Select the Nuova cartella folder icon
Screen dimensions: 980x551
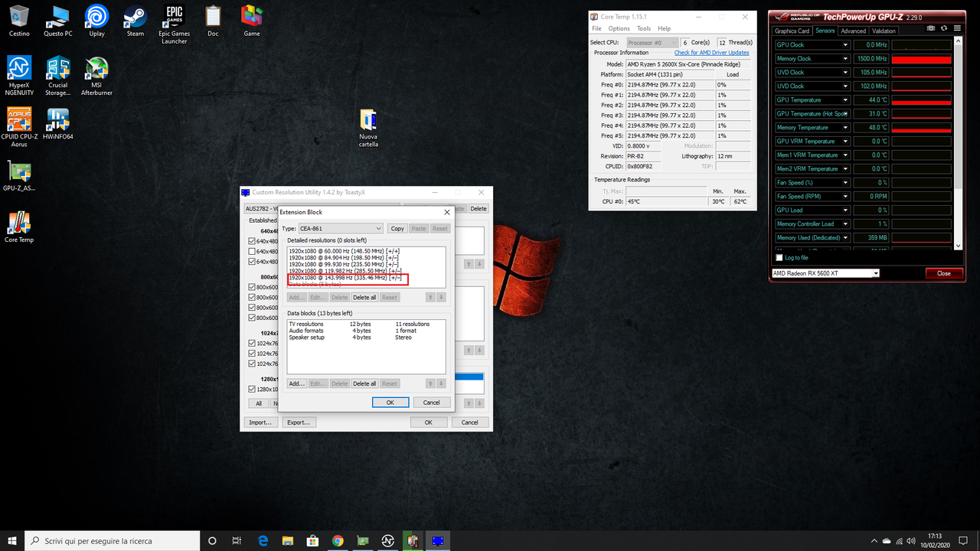(368, 128)
